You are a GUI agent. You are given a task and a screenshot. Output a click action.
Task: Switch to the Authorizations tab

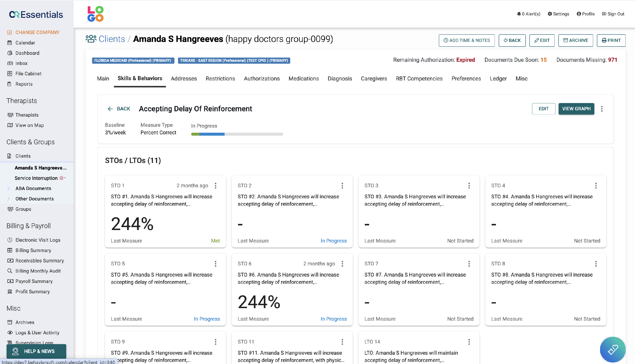[261, 79]
